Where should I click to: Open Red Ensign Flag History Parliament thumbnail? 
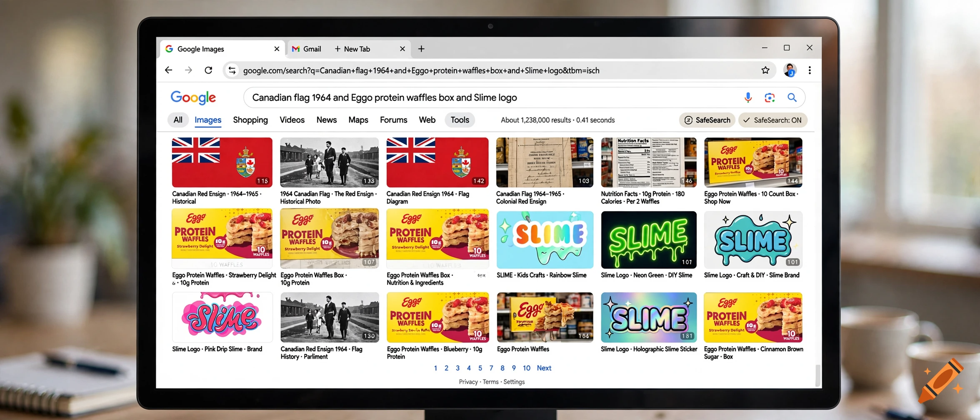[x=330, y=317]
